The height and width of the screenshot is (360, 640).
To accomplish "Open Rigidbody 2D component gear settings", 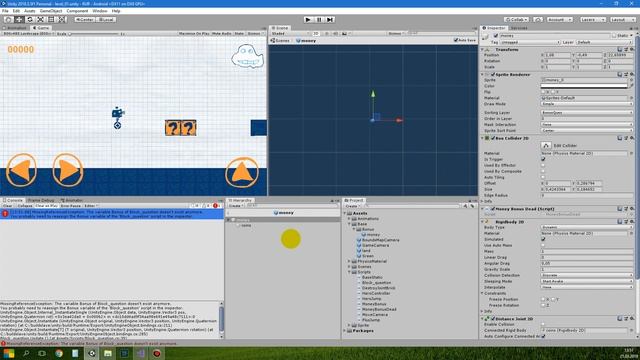I will click(631, 222).
